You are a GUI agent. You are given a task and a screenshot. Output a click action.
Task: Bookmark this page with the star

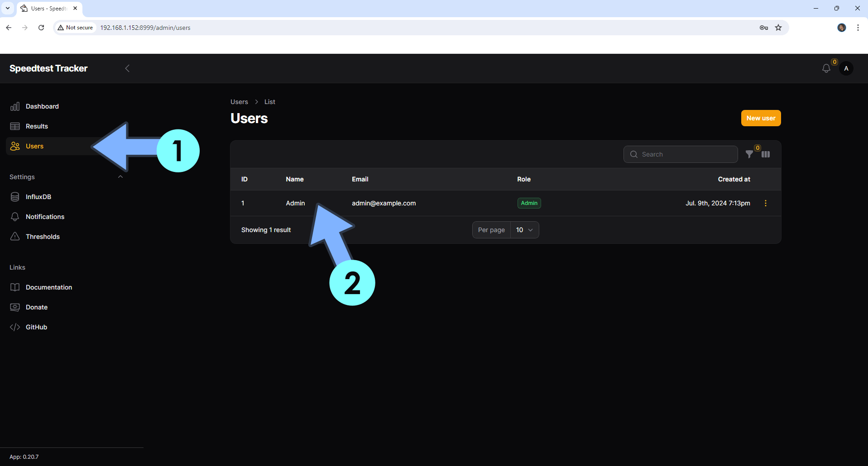coord(778,28)
